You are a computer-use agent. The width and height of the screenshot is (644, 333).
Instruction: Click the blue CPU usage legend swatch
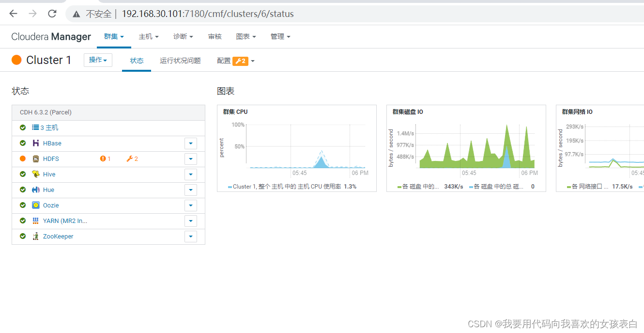230,187
